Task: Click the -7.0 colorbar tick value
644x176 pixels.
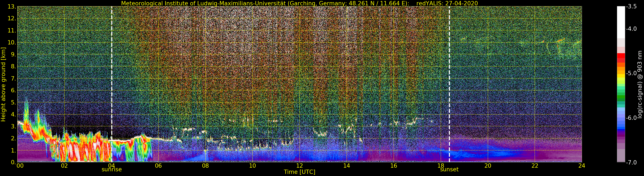Action: [x=631, y=163]
